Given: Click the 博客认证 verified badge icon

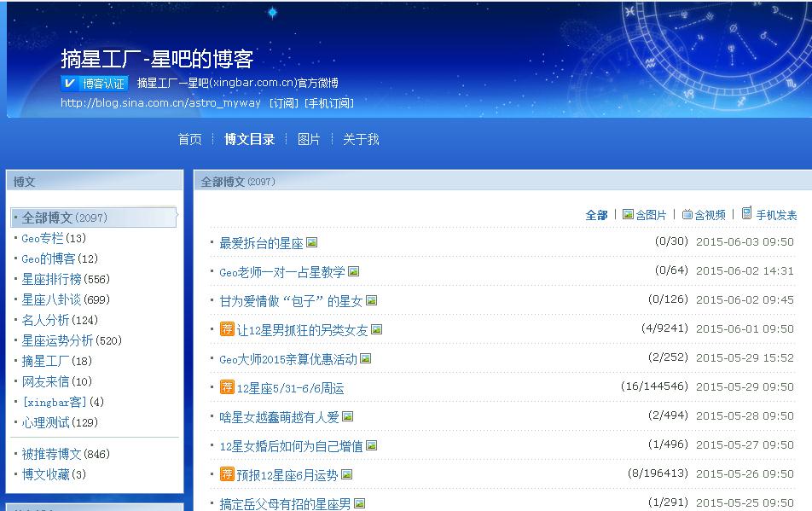Looking at the screenshot, I should tap(70, 83).
